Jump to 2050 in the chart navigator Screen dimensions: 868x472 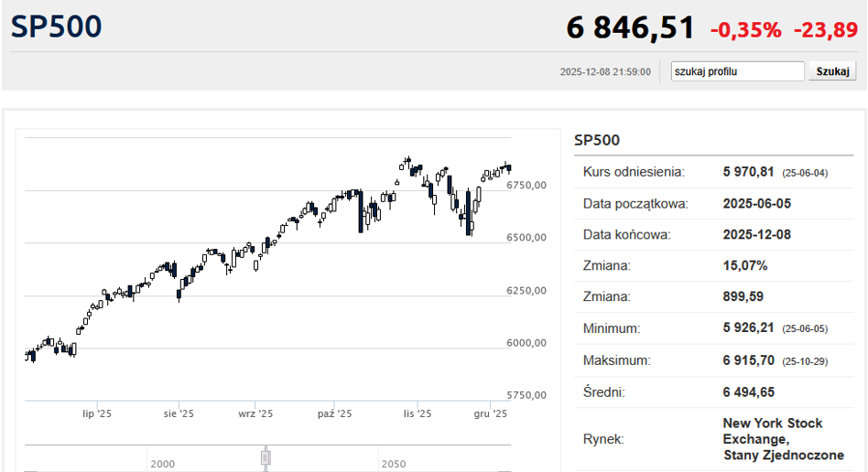(394, 464)
